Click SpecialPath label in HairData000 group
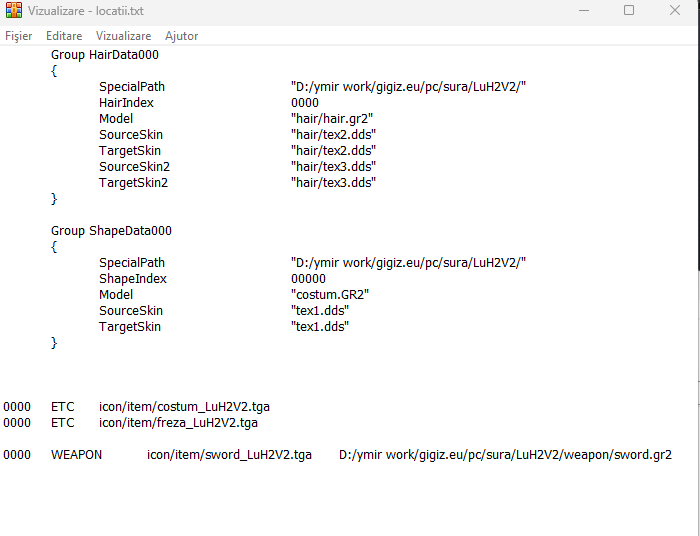The height and width of the screenshot is (536, 700). pos(132,87)
